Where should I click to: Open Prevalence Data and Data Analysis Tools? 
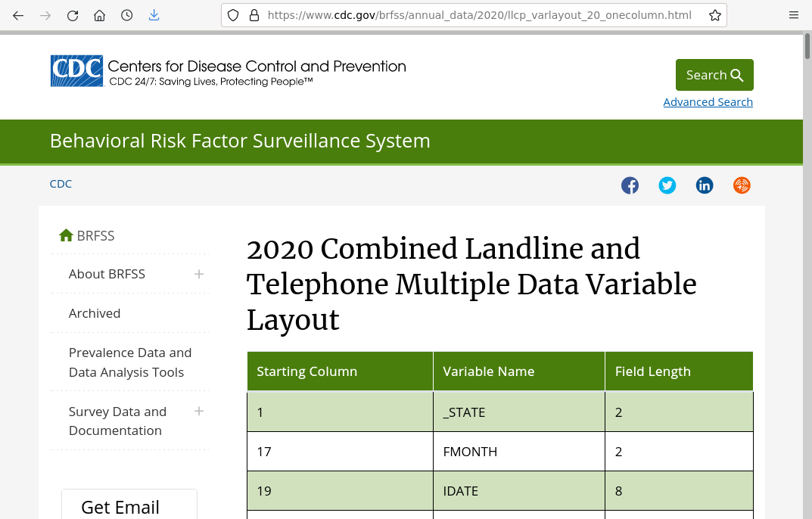(x=129, y=362)
